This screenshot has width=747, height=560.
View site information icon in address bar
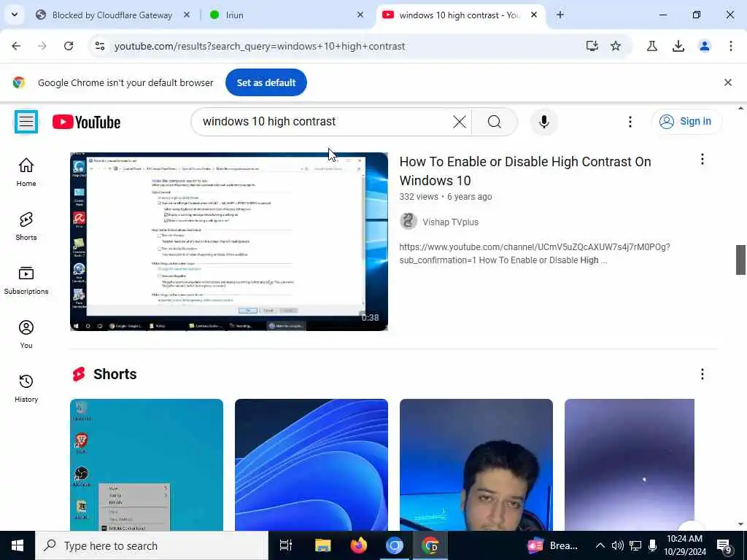click(x=100, y=46)
